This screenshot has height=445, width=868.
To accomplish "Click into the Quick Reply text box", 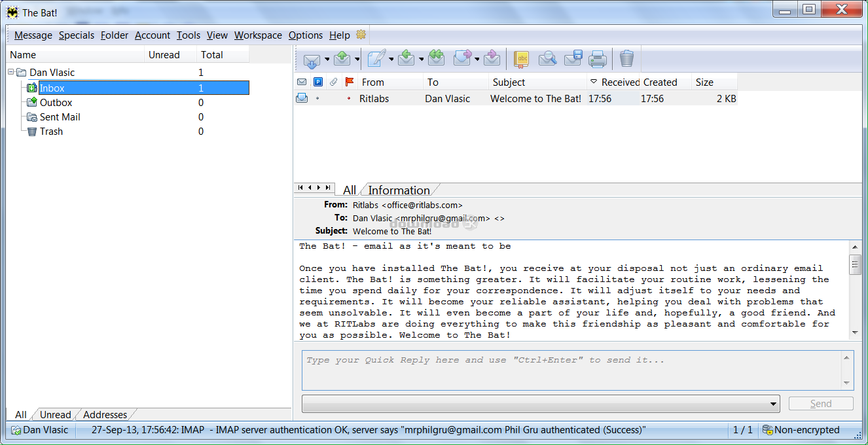I will tap(572, 370).
